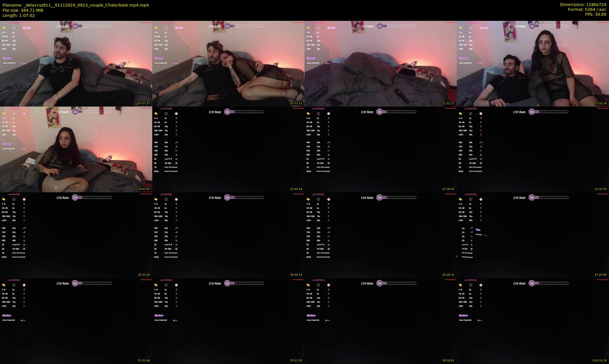The width and height of the screenshot is (609, 364).
Task: Click the Filename line in the header
Action: click(x=75, y=5)
